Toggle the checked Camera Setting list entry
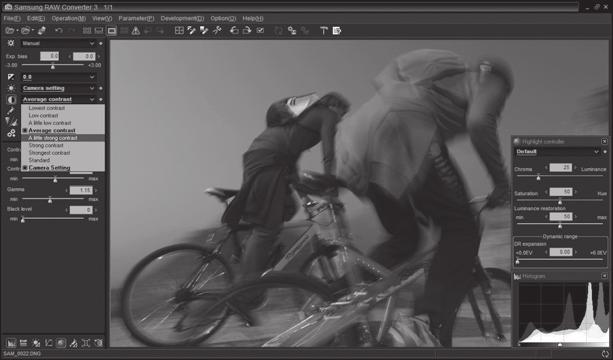Screen dimensions: 613x360 tap(63, 168)
